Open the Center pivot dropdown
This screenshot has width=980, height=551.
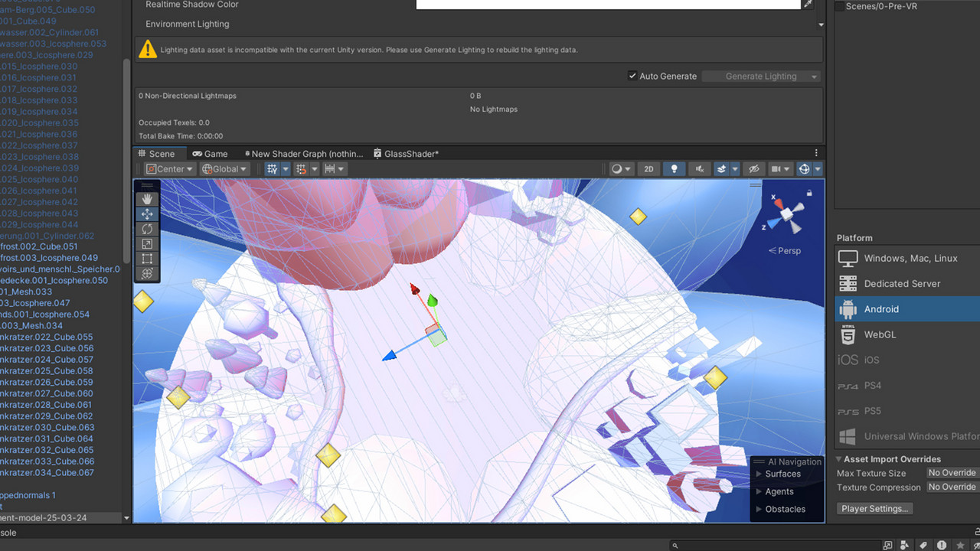pos(170,169)
